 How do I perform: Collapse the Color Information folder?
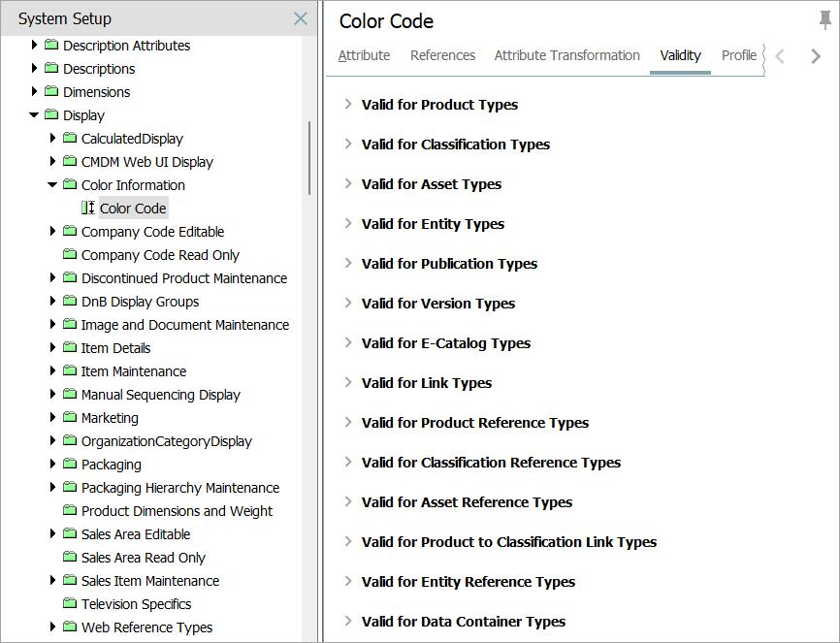(x=52, y=185)
